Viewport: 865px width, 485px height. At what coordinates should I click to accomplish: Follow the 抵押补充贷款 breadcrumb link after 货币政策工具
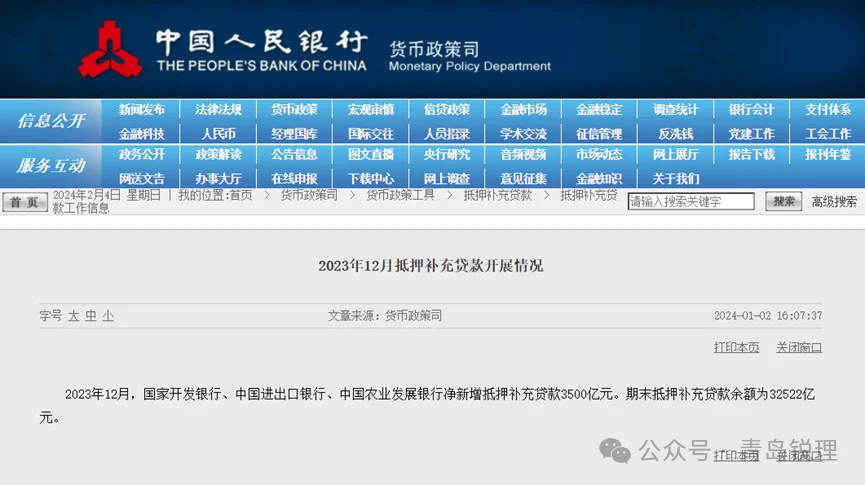pos(498,195)
